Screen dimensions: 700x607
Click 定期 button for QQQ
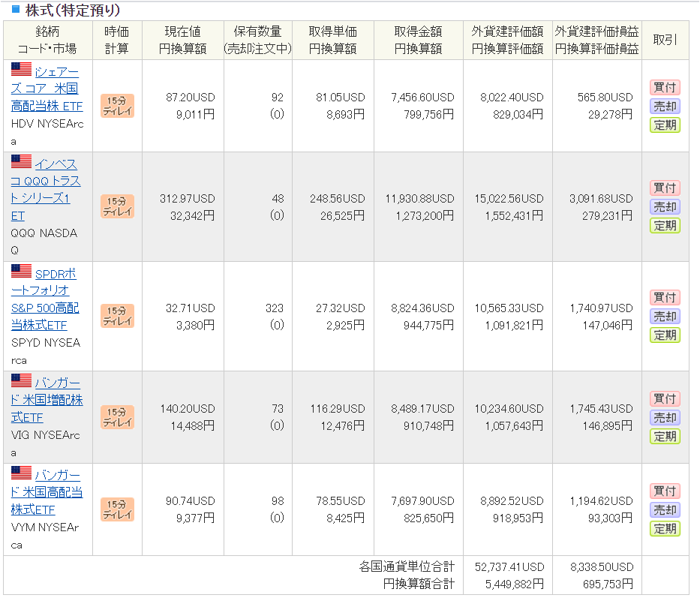click(x=665, y=225)
